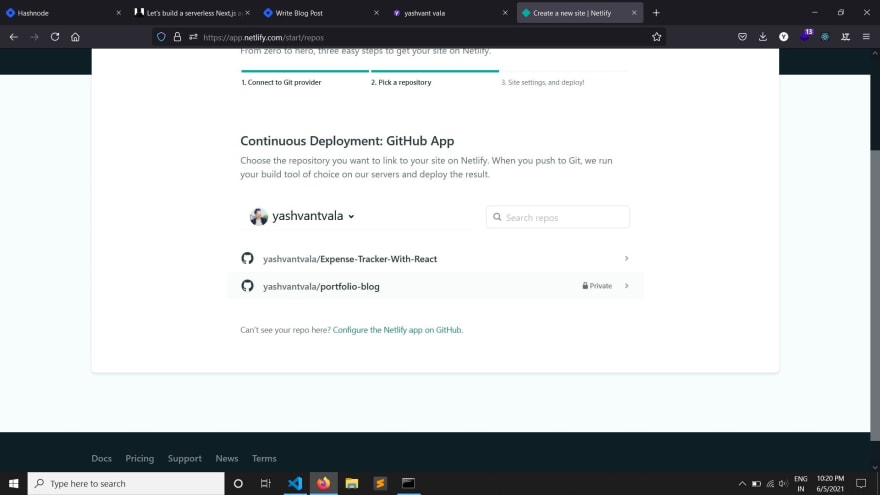880x495 pixels.
Task: Click the Search repos input field
Action: 558,217
